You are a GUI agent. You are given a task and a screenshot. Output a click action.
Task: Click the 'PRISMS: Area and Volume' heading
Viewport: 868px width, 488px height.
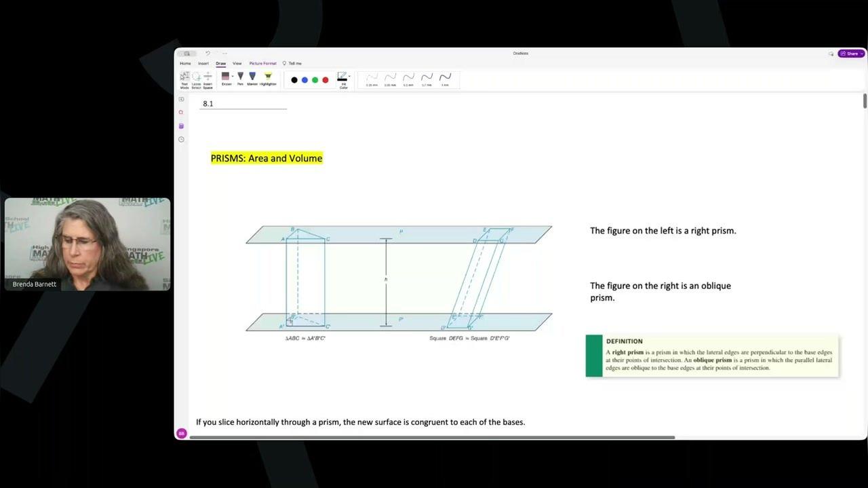click(x=267, y=158)
